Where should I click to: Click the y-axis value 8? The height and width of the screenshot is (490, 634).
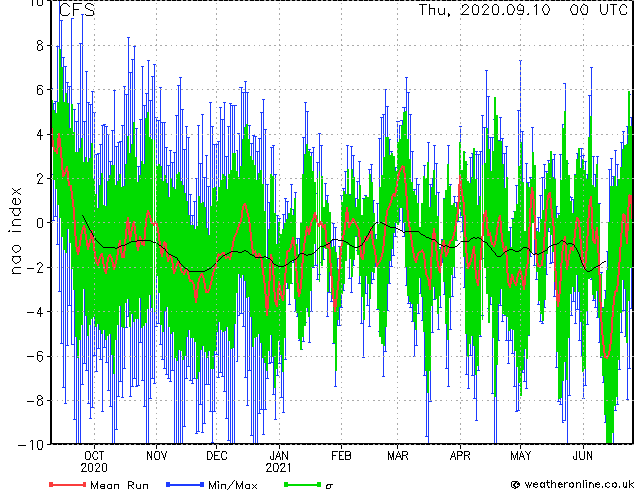(40, 46)
